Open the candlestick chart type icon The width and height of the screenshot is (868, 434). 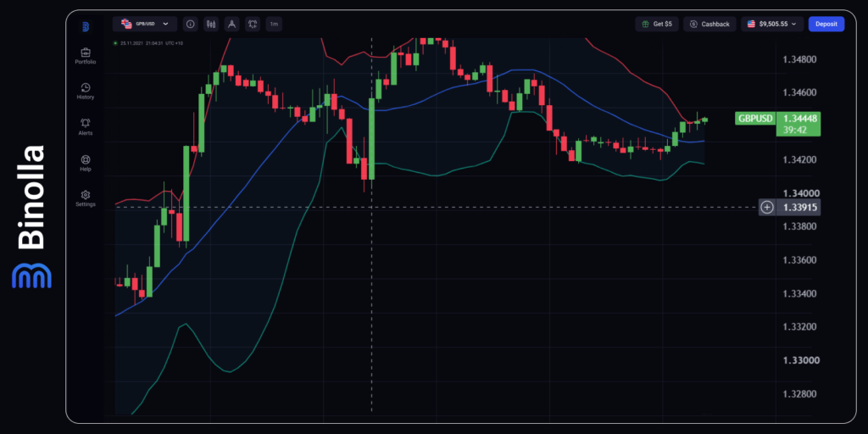(x=211, y=24)
